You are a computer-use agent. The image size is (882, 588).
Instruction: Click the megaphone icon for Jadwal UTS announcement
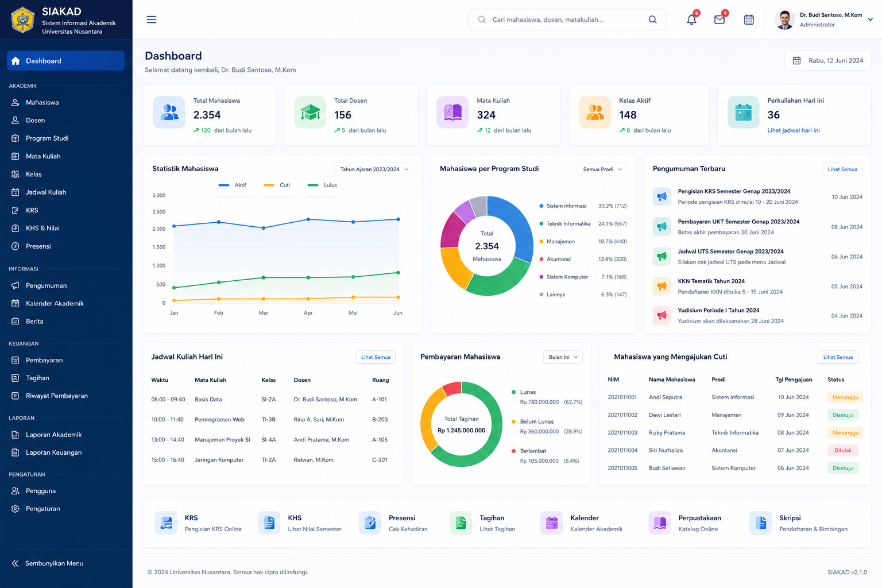coord(662,257)
